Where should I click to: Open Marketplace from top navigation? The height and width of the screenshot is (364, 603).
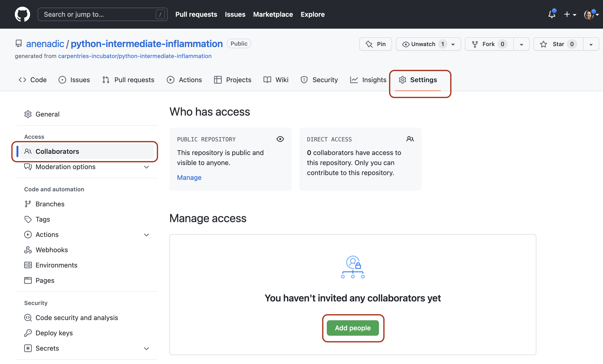tap(273, 14)
